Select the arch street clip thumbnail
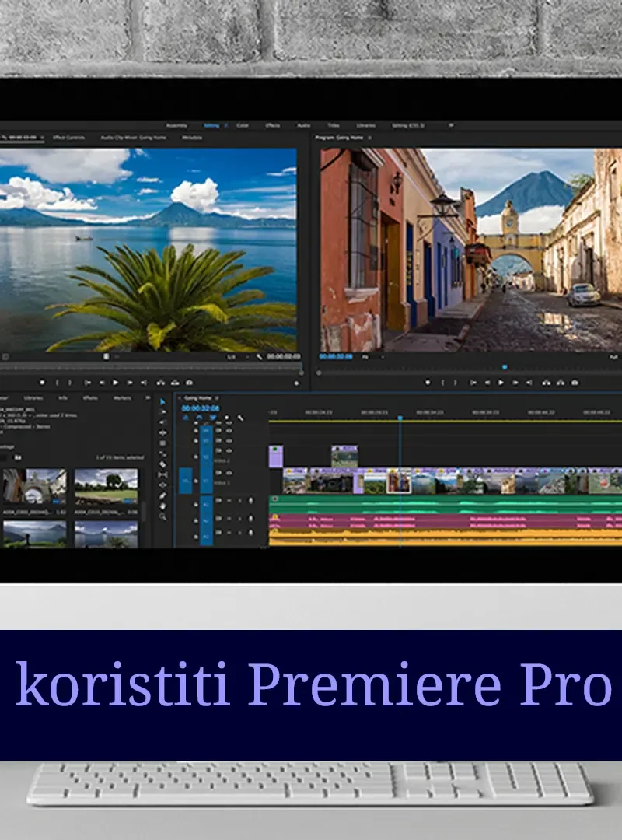Screen dimensions: 622x840 (35, 487)
